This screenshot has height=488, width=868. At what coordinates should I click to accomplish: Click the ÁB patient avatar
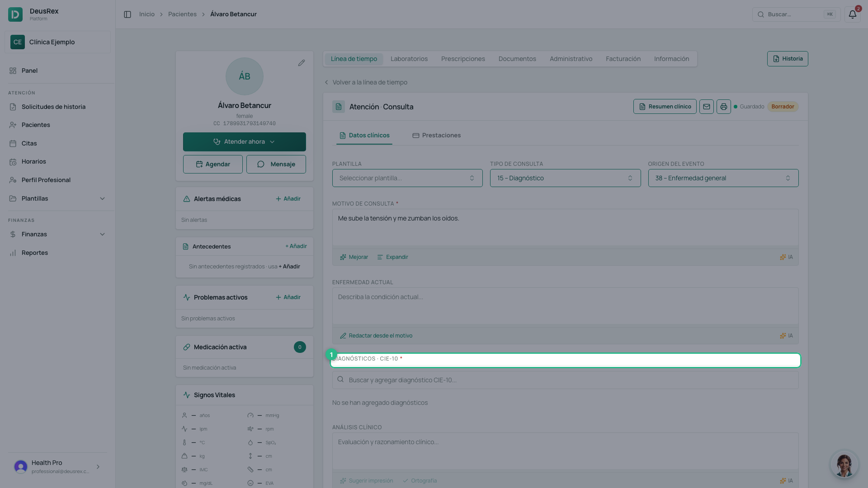click(245, 76)
